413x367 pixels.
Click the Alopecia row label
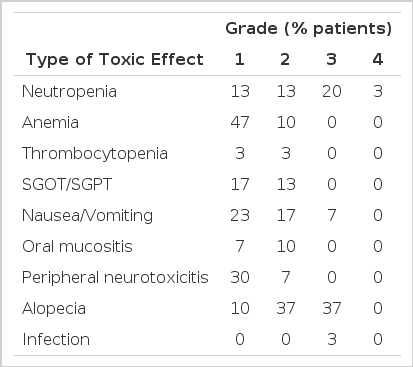click(x=54, y=309)
